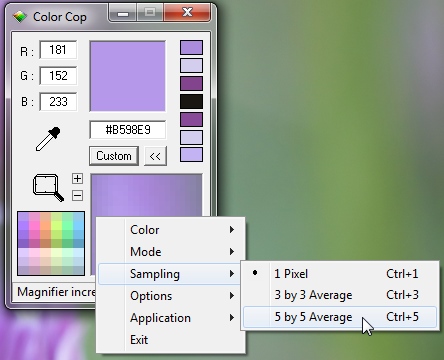Click the Custom button
The image size is (444, 360).
(x=114, y=156)
